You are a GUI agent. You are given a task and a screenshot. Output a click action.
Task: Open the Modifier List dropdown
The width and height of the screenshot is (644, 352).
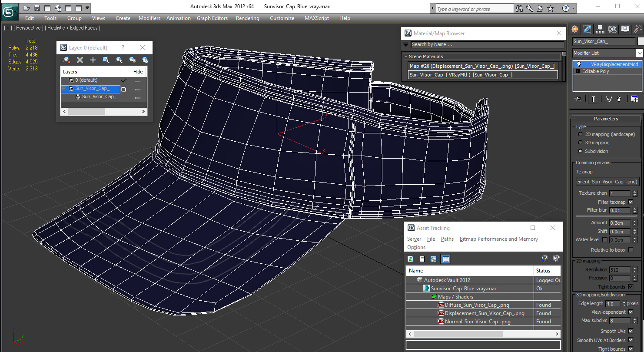pos(639,53)
